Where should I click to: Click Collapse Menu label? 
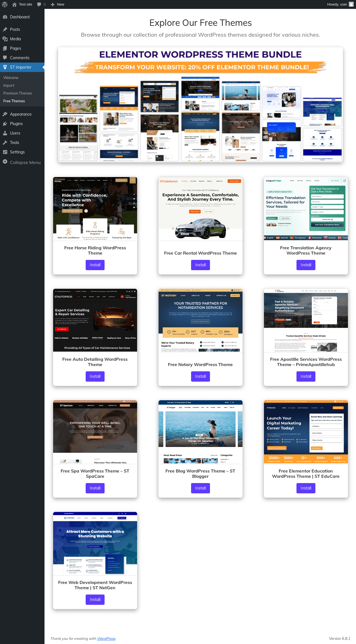pos(25,163)
